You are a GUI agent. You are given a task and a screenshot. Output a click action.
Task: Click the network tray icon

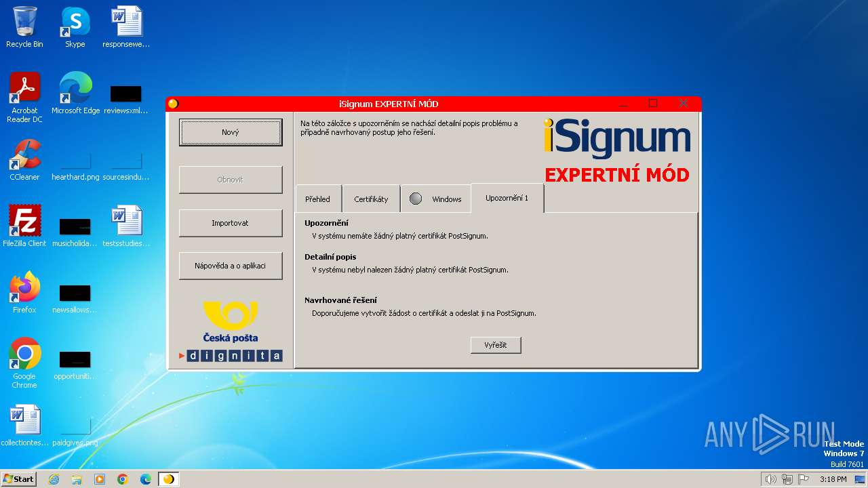[x=787, y=479]
